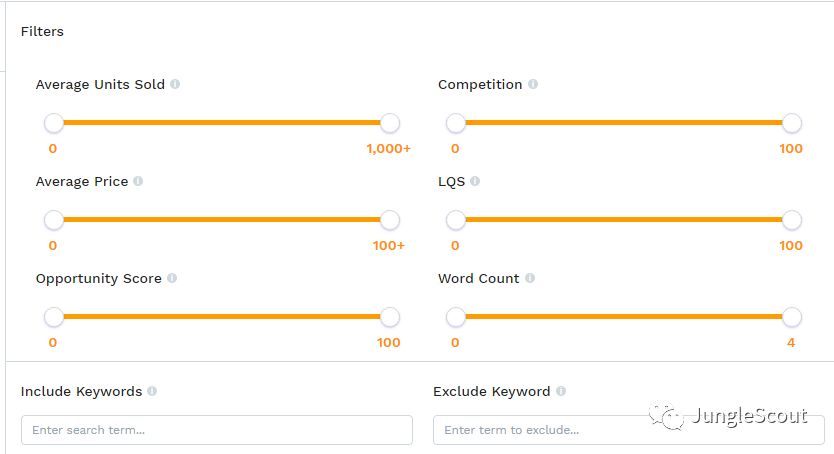
Task: Click the Competition minimum slider handle
Action: (456, 123)
